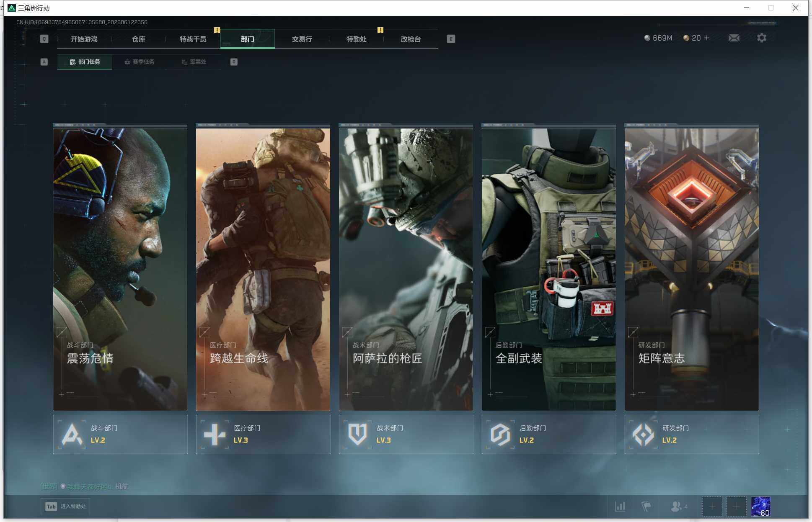Click the 研发部门 diamond emblem icon

click(x=644, y=434)
